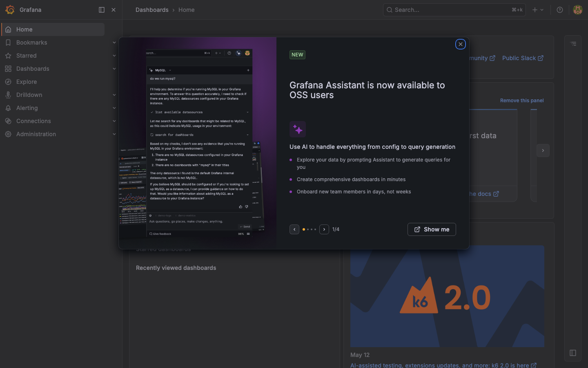This screenshot has height=368, width=588.
Task: Click the Show me button
Action: point(432,229)
